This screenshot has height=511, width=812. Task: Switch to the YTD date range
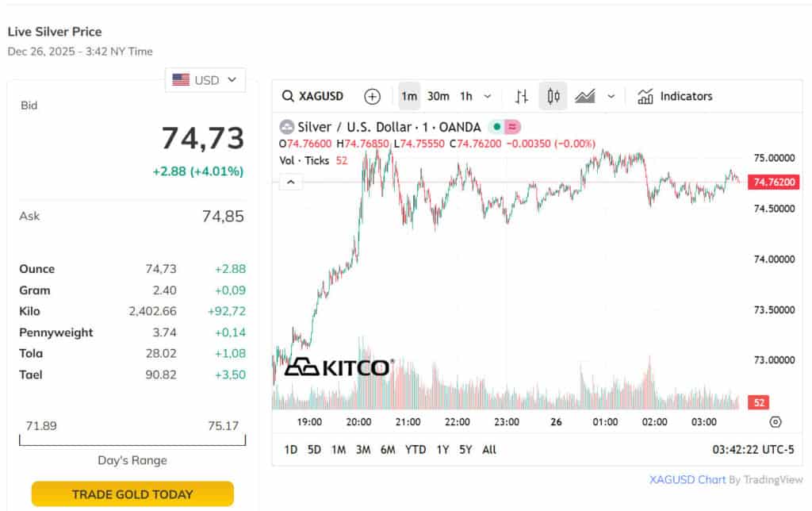416,449
